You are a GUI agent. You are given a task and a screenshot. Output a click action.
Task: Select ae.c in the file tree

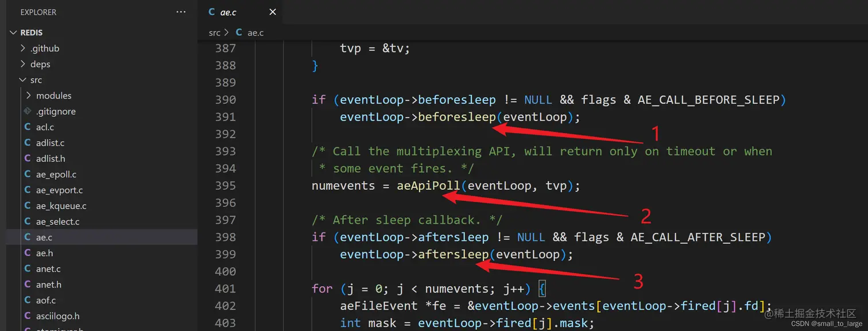click(x=102, y=237)
